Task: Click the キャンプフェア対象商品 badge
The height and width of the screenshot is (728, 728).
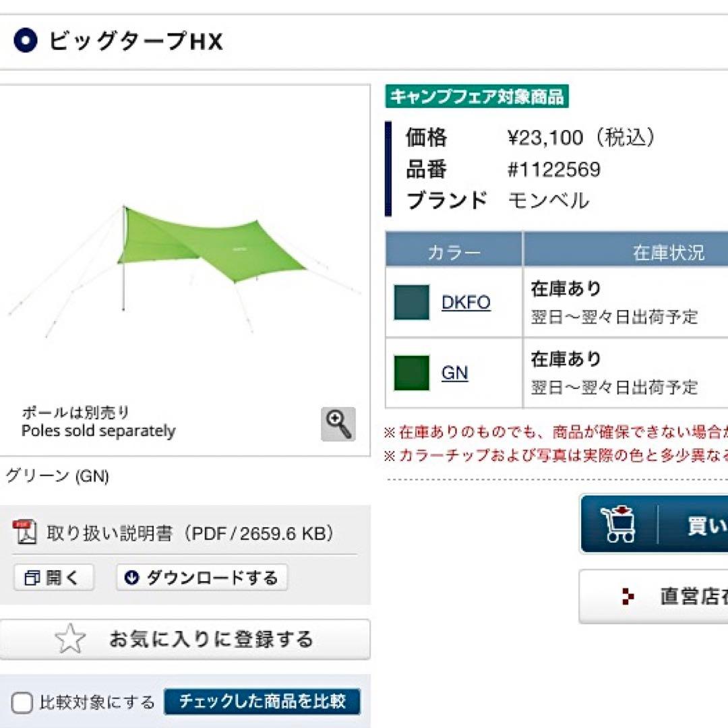Action: 477,96
